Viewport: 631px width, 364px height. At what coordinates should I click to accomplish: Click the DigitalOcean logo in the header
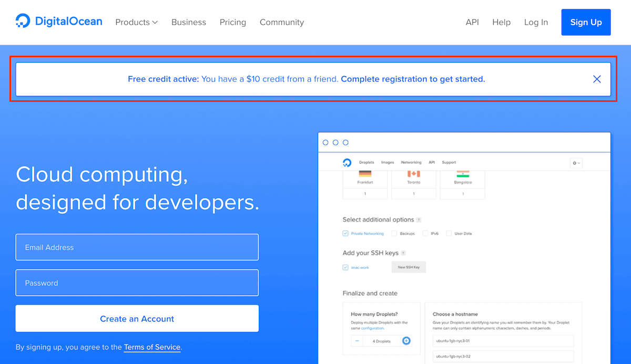coord(59,22)
